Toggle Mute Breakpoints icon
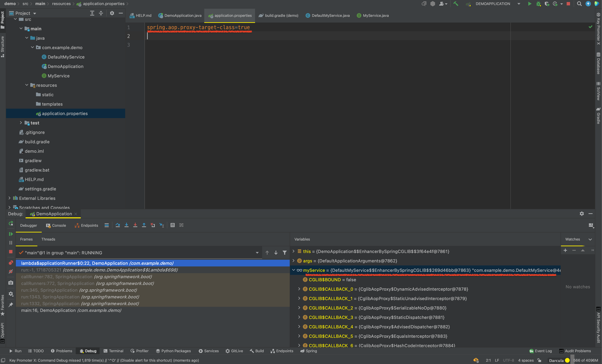This screenshot has width=602, height=364. [x=11, y=272]
